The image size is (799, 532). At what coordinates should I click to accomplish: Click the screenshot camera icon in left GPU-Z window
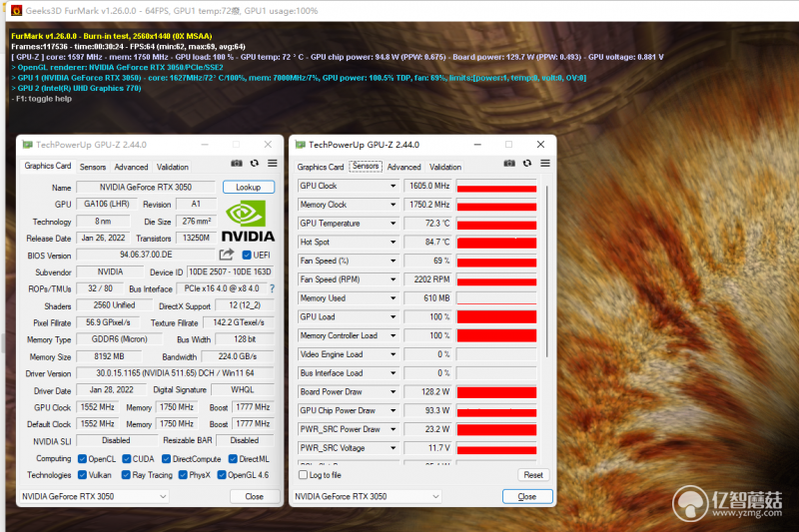[x=237, y=164]
